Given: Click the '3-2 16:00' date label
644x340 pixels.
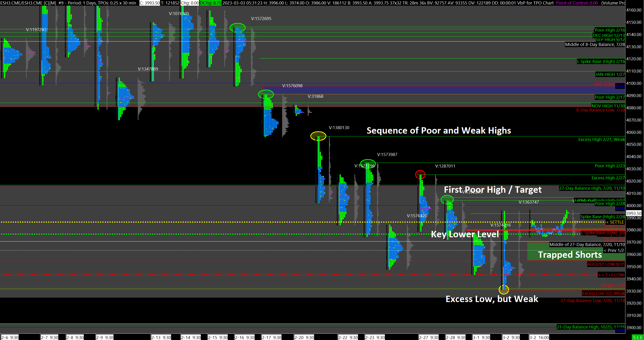Looking at the screenshot, I should tap(539, 337).
